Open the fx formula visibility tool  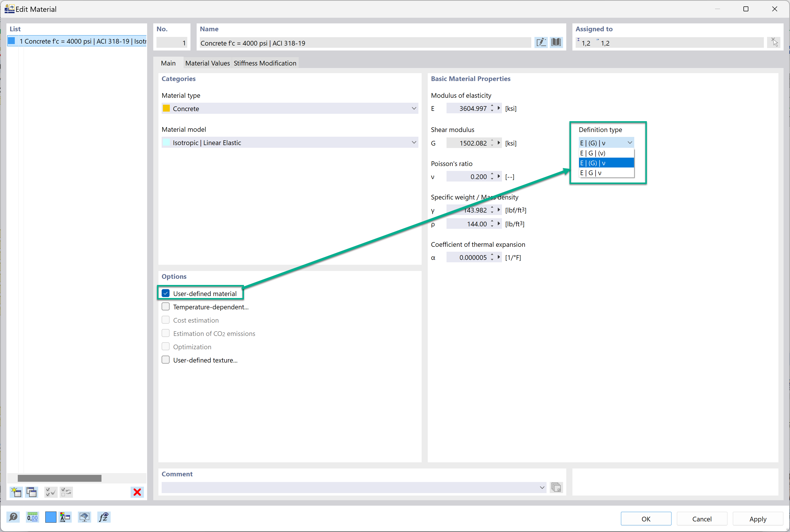click(103, 517)
